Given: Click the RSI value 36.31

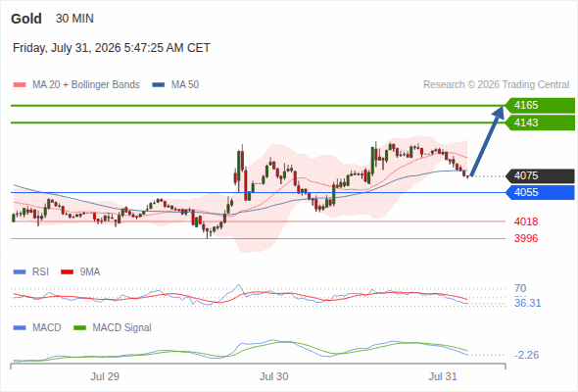Looking at the screenshot, I should pyautogui.click(x=527, y=303).
